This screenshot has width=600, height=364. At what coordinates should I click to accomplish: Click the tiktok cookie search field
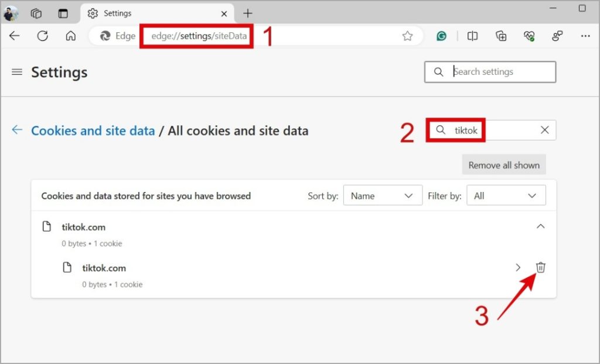coord(491,130)
